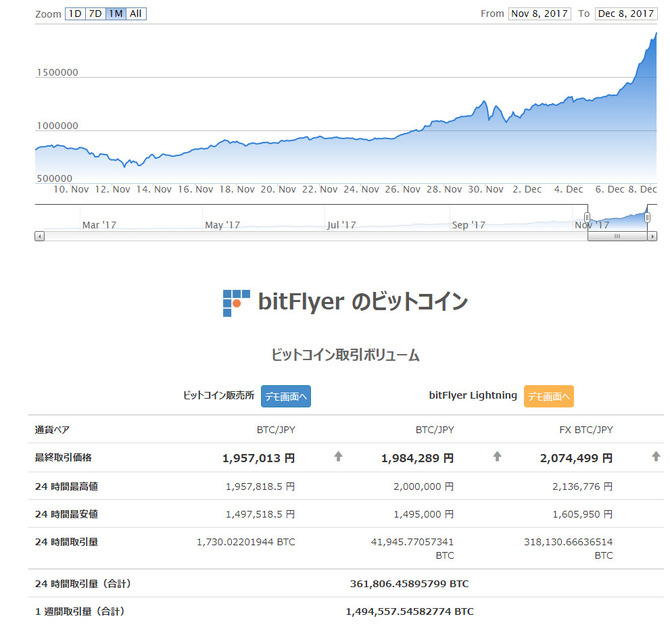Viewport: 670px width, 625px height.
Task: Click the total 361,806.45895799 BTC
Action: [409, 584]
